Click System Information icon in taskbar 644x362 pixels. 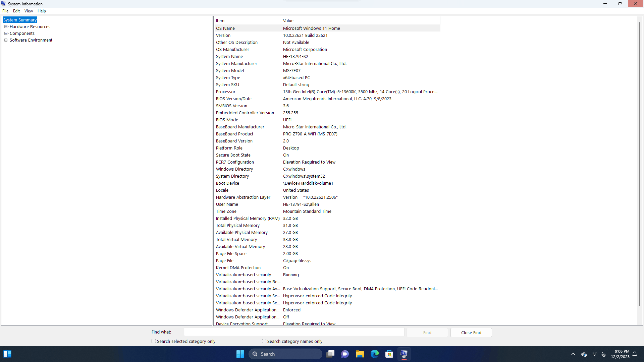tap(404, 354)
